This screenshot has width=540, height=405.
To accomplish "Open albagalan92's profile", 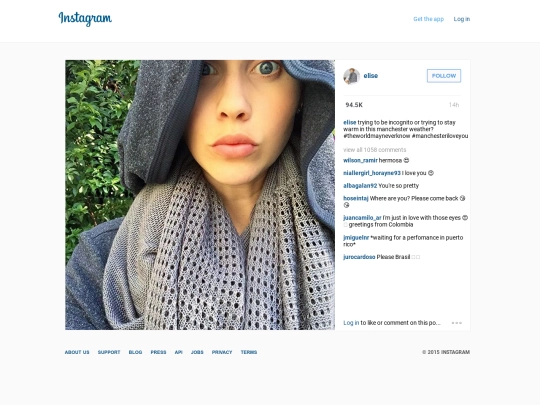I will click(360, 186).
